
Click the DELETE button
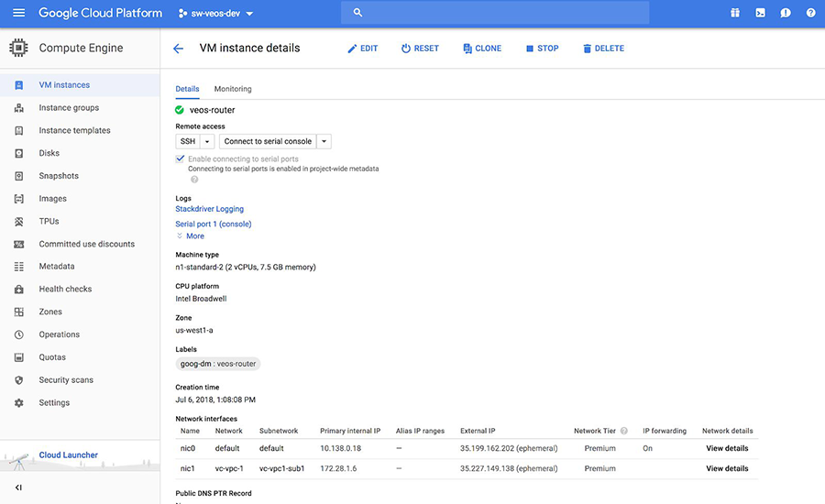603,49
